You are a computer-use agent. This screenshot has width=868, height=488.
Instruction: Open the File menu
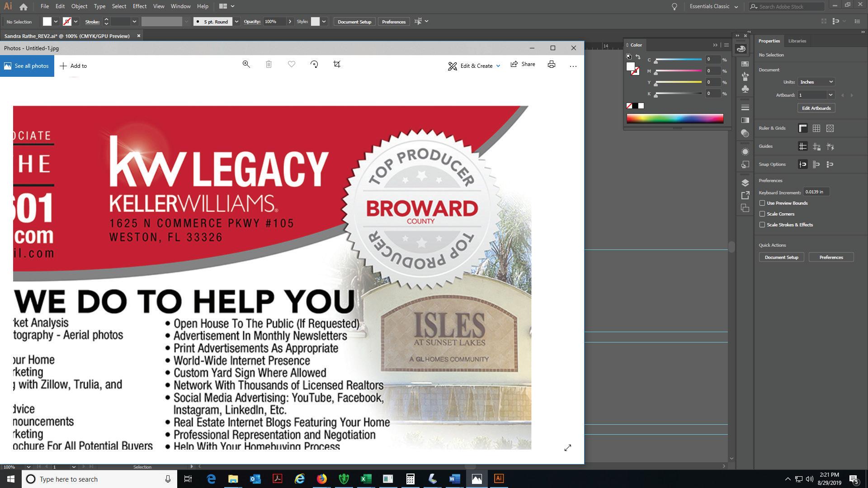[44, 6]
